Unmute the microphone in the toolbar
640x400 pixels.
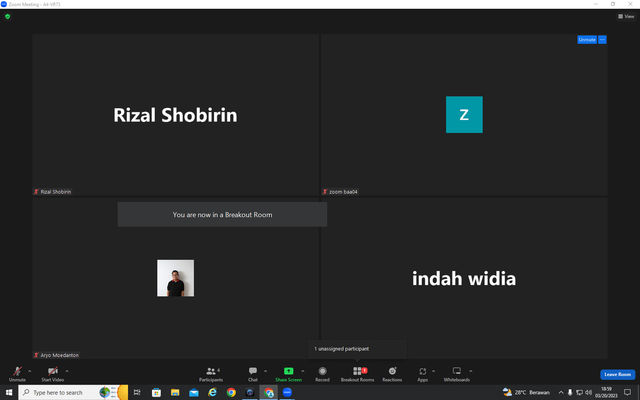point(17,374)
